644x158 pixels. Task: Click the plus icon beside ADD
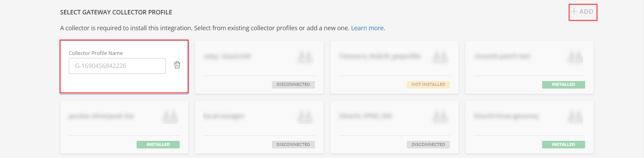point(574,11)
